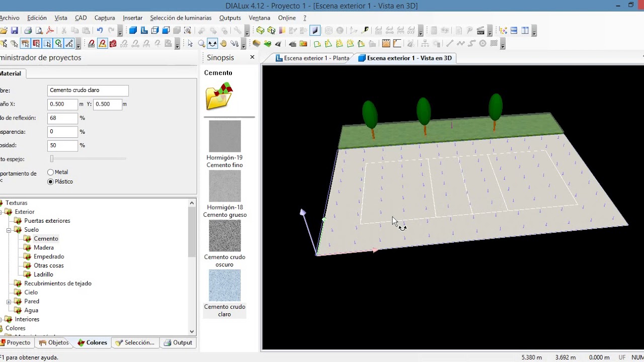Select Ladrillo in the textures tree

pyautogui.click(x=43, y=275)
